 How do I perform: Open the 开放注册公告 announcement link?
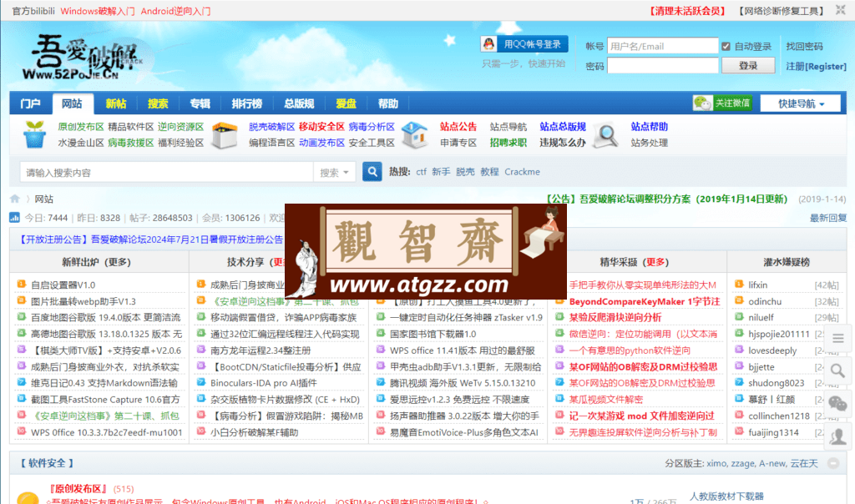(152, 239)
